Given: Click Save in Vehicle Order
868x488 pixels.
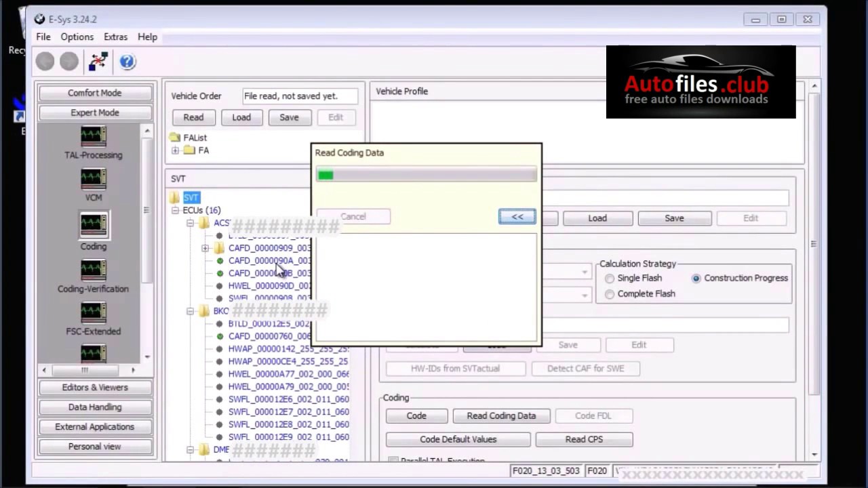Looking at the screenshot, I should click(x=289, y=117).
